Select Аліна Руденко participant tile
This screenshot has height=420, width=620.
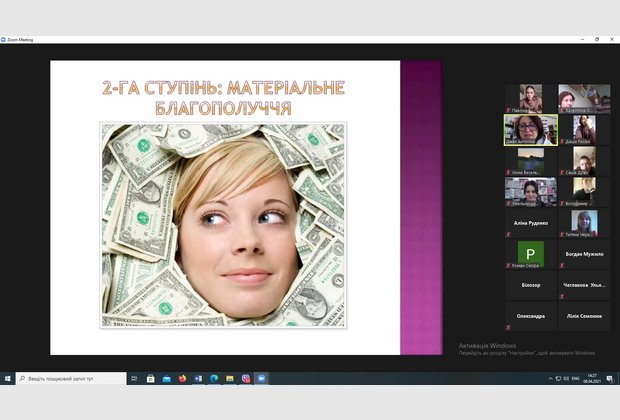[530, 222]
